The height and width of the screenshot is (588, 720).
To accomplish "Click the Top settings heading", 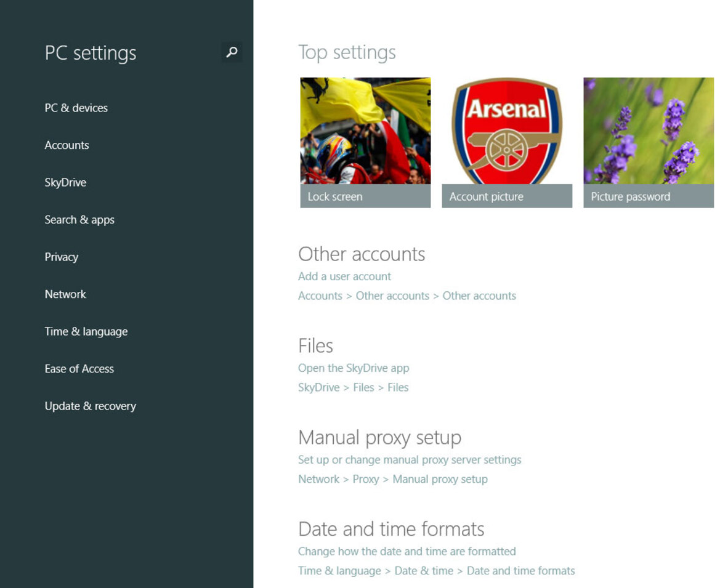I will 347,53.
